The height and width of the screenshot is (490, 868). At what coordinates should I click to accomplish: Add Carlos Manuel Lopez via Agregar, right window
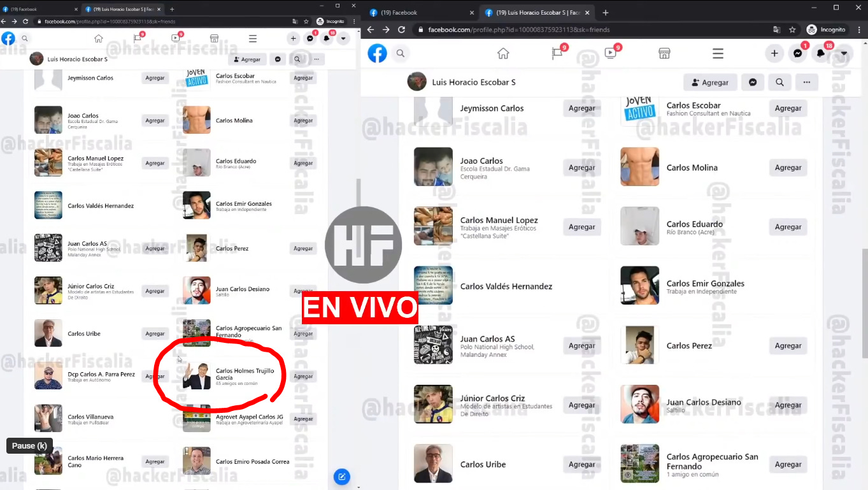tap(582, 227)
